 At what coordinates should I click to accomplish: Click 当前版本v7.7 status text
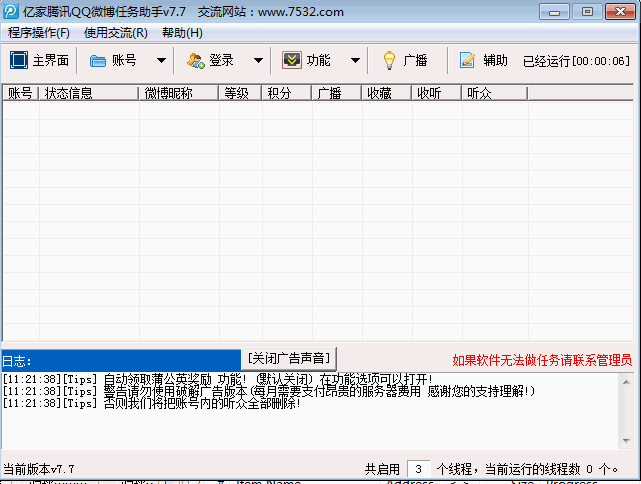point(39,469)
